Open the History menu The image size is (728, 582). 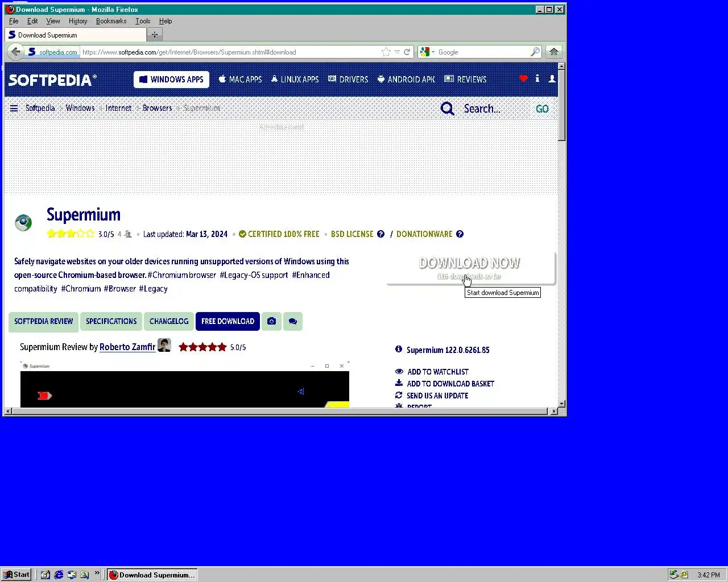tap(78, 21)
